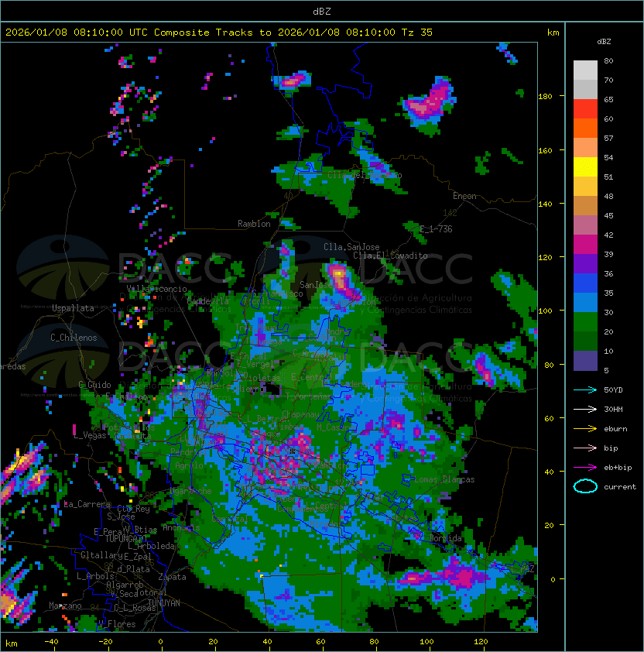The image size is (644, 652).
Task: Select the yellow 54 dBZ legend color
Action: 585,167
